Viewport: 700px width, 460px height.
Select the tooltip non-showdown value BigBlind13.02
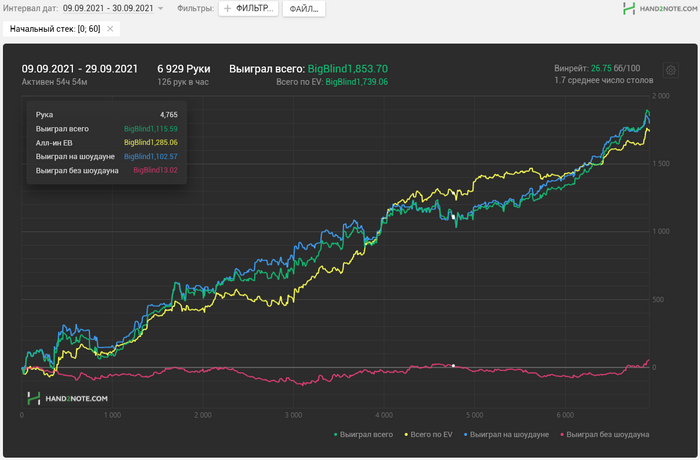155,170
